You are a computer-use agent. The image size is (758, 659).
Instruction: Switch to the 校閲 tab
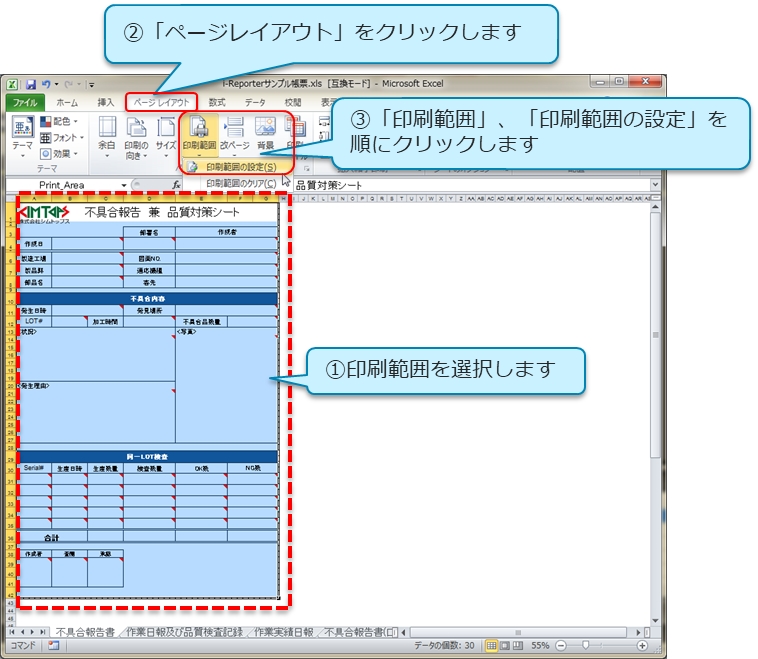click(x=292, y=103)
